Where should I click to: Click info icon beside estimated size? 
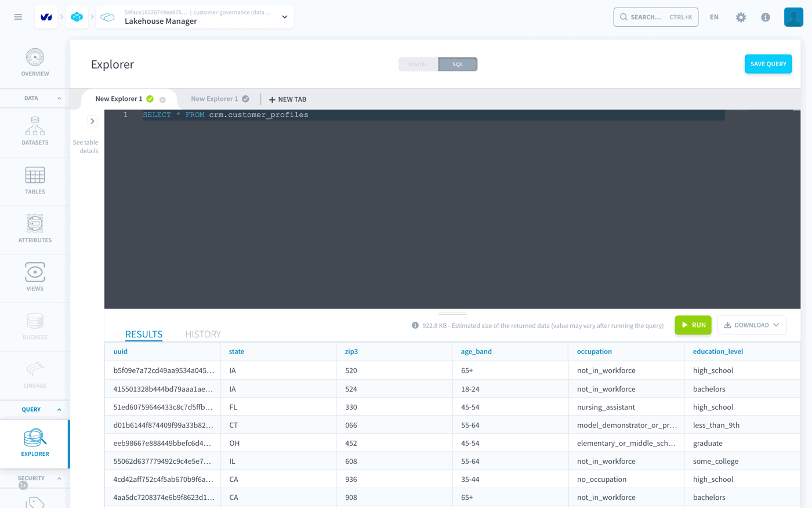[x=415, y=325]
